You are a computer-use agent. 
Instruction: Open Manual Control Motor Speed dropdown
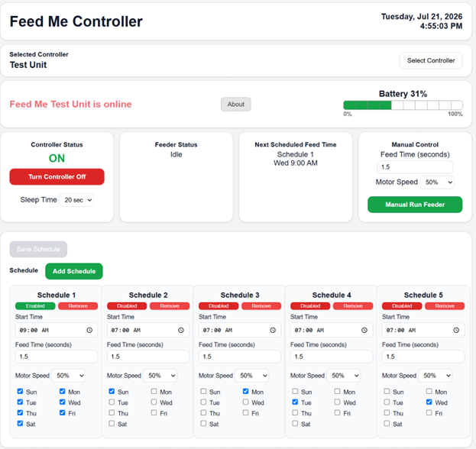pyautogui.click(x=437, y=183)
